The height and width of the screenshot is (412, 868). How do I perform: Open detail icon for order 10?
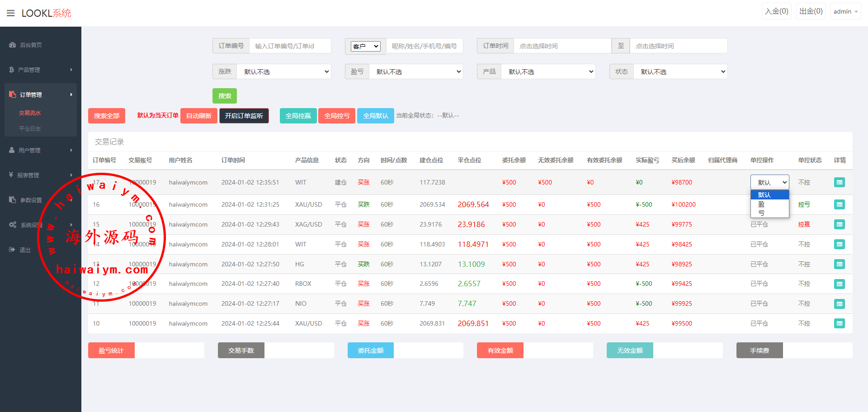[x=839, y=323]
